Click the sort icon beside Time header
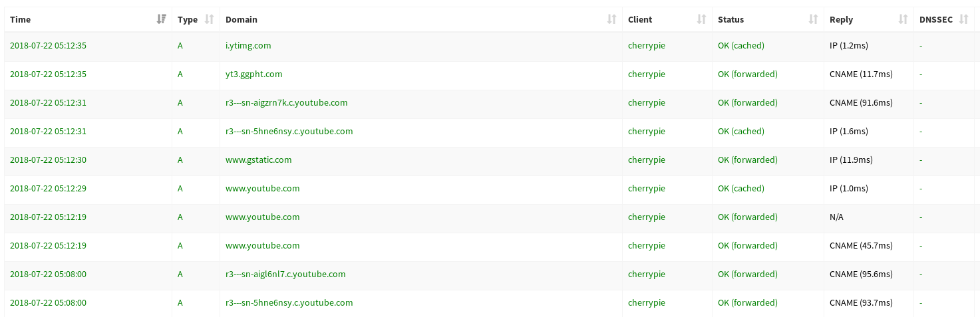980x317 pixels. click(161, 19)
